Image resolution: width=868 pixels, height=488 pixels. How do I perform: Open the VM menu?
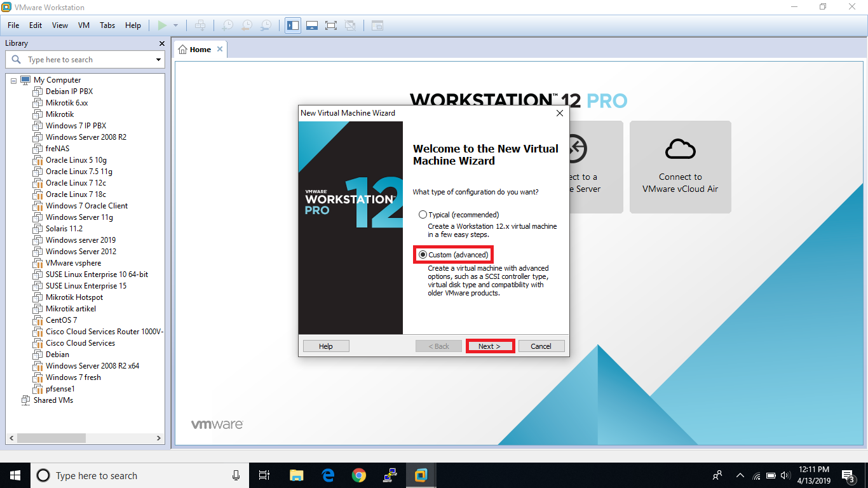click(84, 25)
